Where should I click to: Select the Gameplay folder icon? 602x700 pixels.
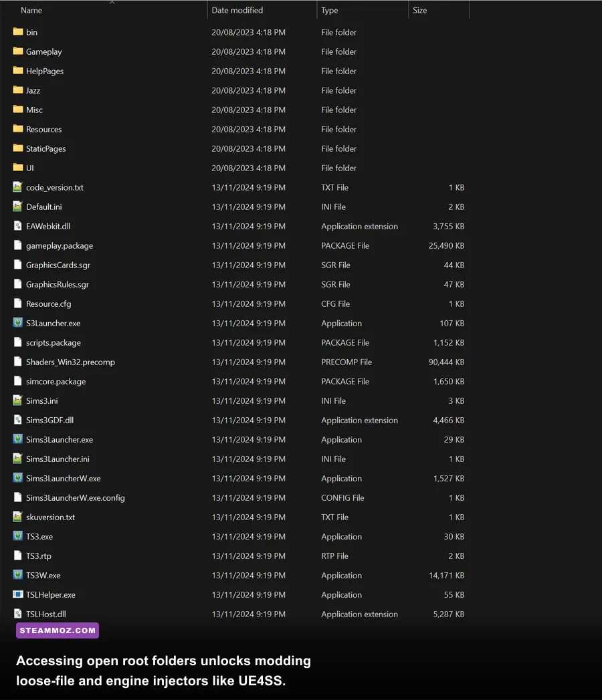coord(18,51)
